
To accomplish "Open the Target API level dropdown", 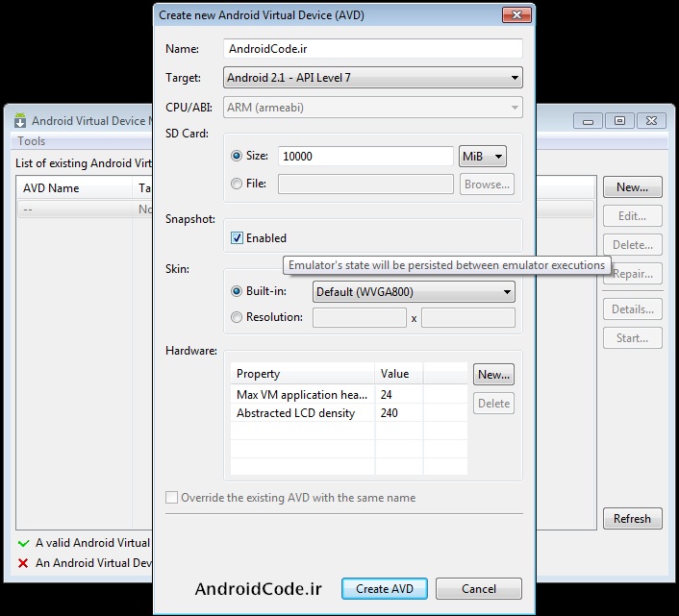I will [373, 78].
